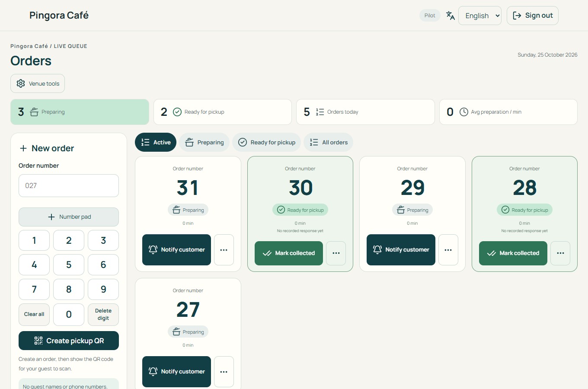588x389 pixels.
Task: Tap digit 5 on the number pad
Action: coord(69,265)
